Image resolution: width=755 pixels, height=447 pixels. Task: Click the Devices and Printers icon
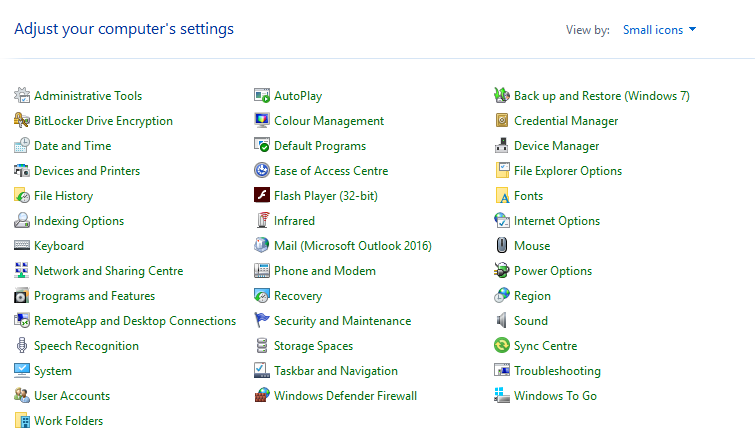pos(22,171)
